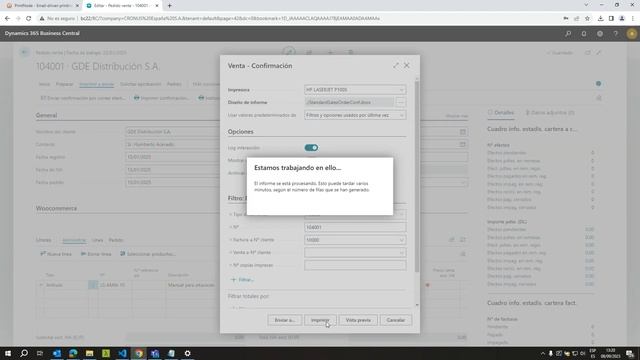Open the Business Central search magnifier
This screenshot has height=360, width=640.
[568, 33]
